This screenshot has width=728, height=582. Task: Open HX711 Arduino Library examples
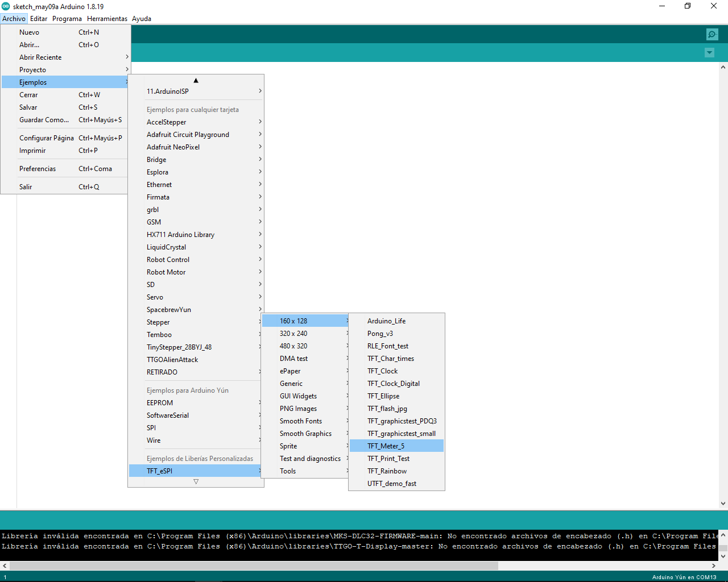pyautogui.click(x=196, y=235)
